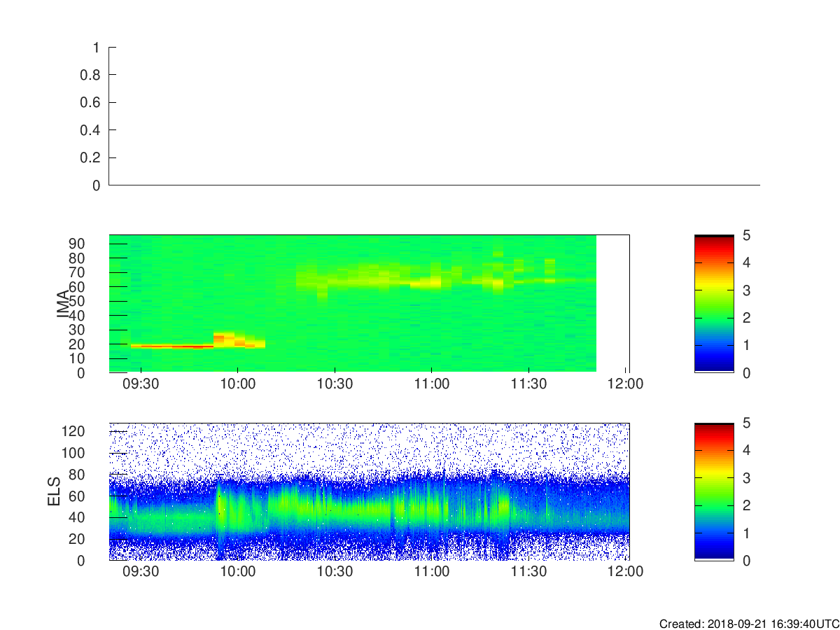Click the Created timestamp text

748,623
